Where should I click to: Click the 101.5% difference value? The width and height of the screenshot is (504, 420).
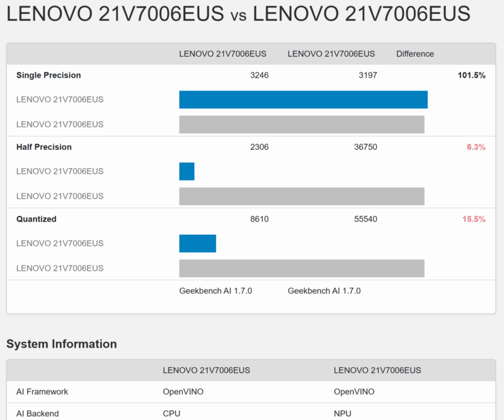coord(471,75)
